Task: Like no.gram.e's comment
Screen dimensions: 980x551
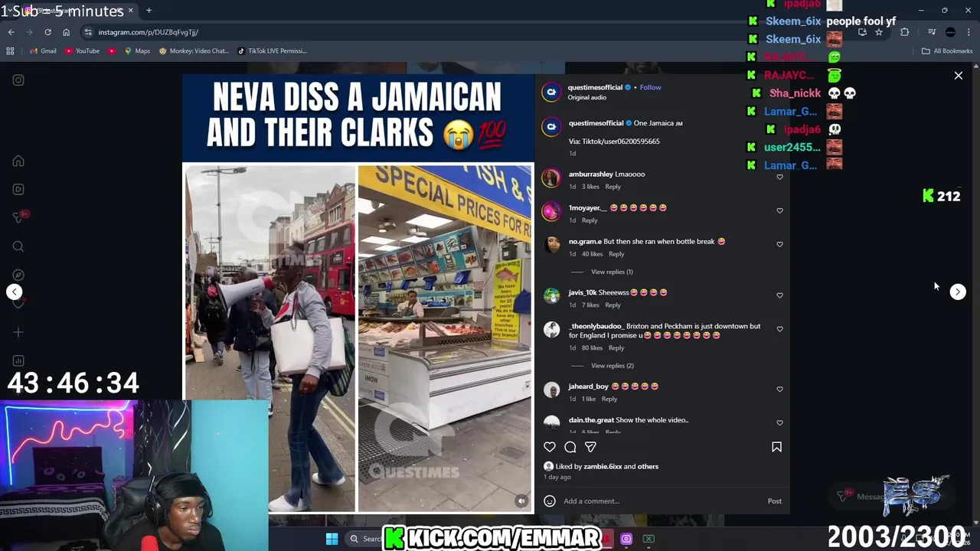Action: 779,244
